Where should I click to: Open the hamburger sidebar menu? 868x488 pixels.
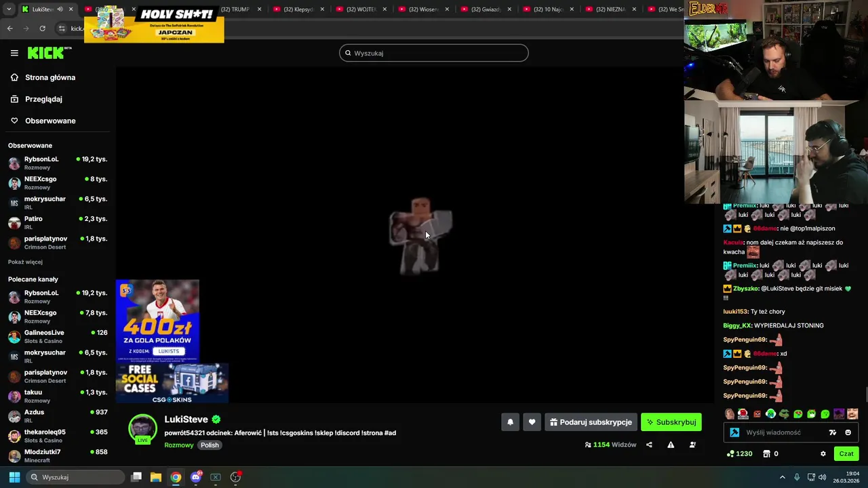click(x=14, y=53)
